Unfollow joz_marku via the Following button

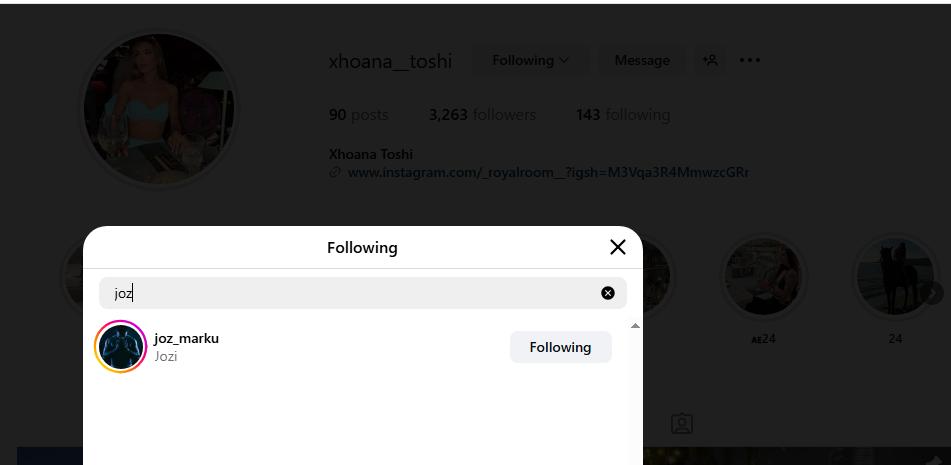click(560, 347)
